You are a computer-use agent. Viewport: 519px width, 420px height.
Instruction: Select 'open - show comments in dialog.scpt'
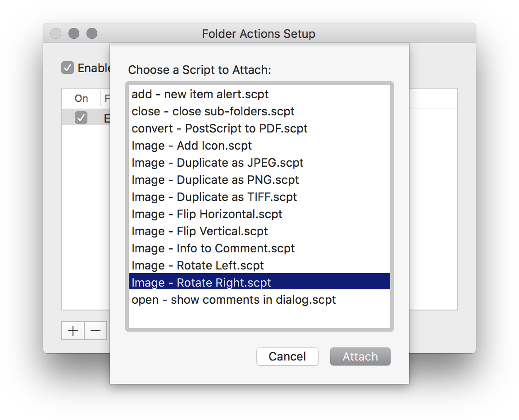pos(234,300)
